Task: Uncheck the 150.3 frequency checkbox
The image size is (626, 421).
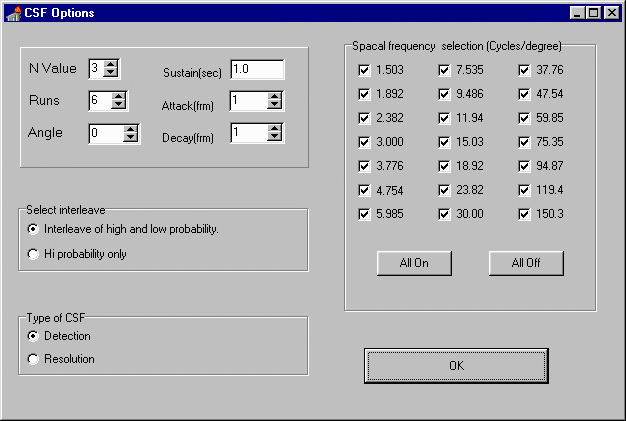Action: coord(524,214)
